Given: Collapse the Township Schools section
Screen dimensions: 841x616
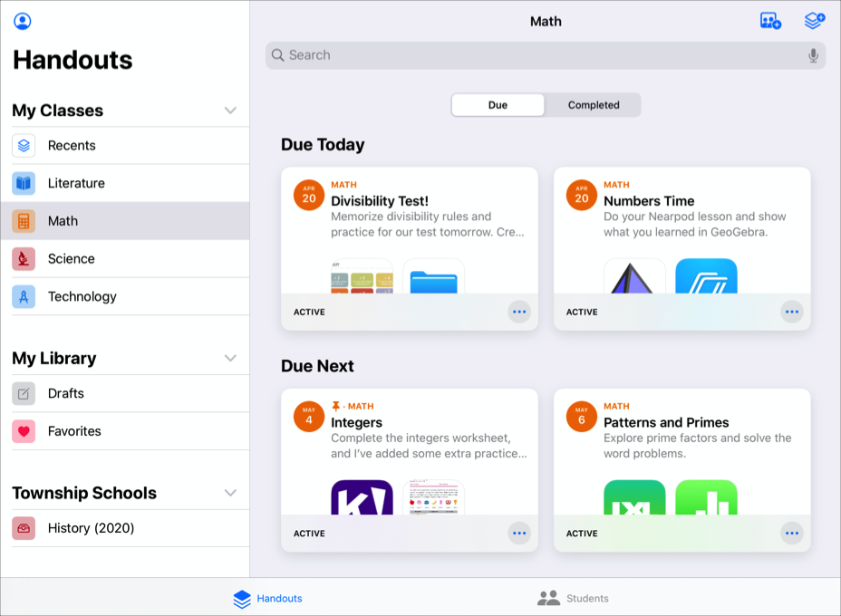Looking at the screenshot, I should tap(230, 494).
